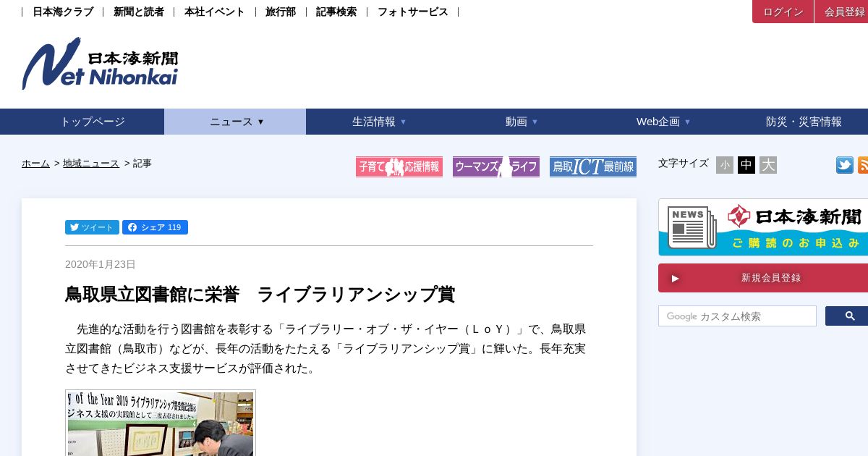Viewport: 868px width, 456px height.
Task: Click the Net Nihonkai site logo
Action: pyautogui.click(x=100, y=64)
